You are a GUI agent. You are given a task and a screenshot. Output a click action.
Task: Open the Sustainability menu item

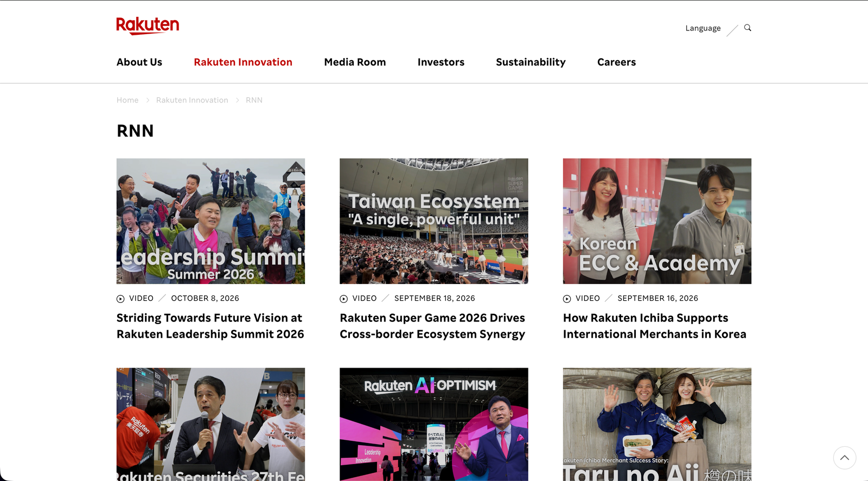(x=531, y=62)
